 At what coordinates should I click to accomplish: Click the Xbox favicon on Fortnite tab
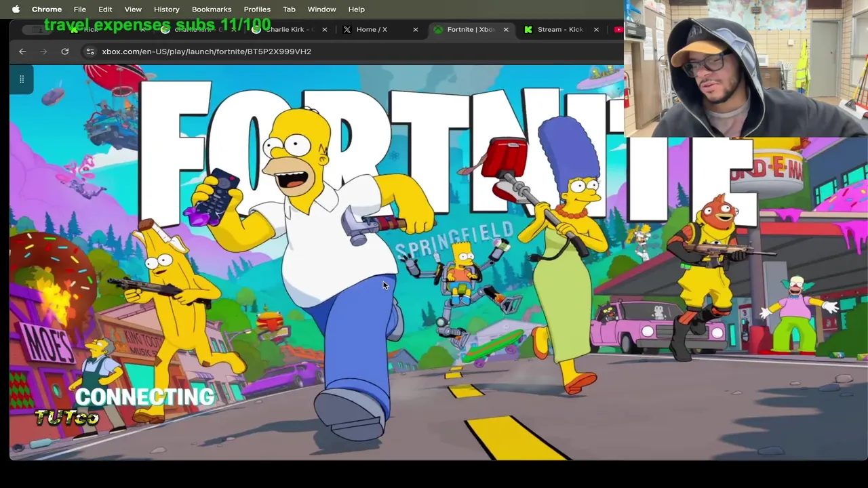(438, 30)
